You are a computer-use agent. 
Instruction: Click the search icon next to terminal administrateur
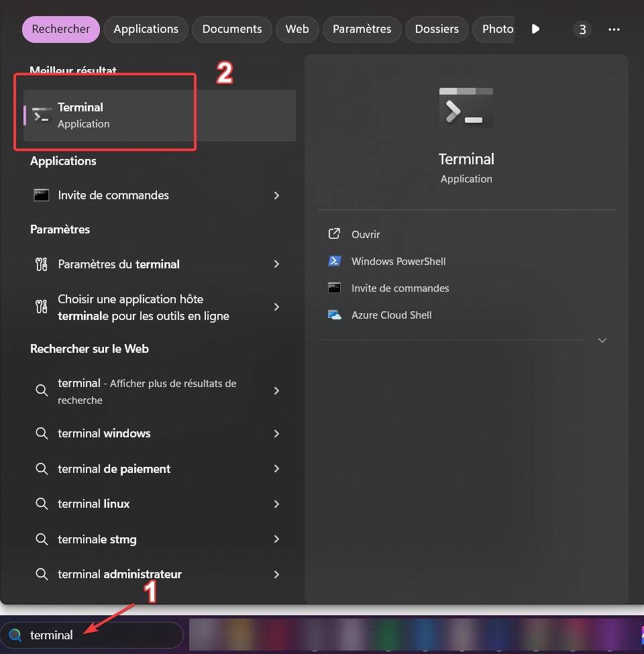[x=42, y=574]
